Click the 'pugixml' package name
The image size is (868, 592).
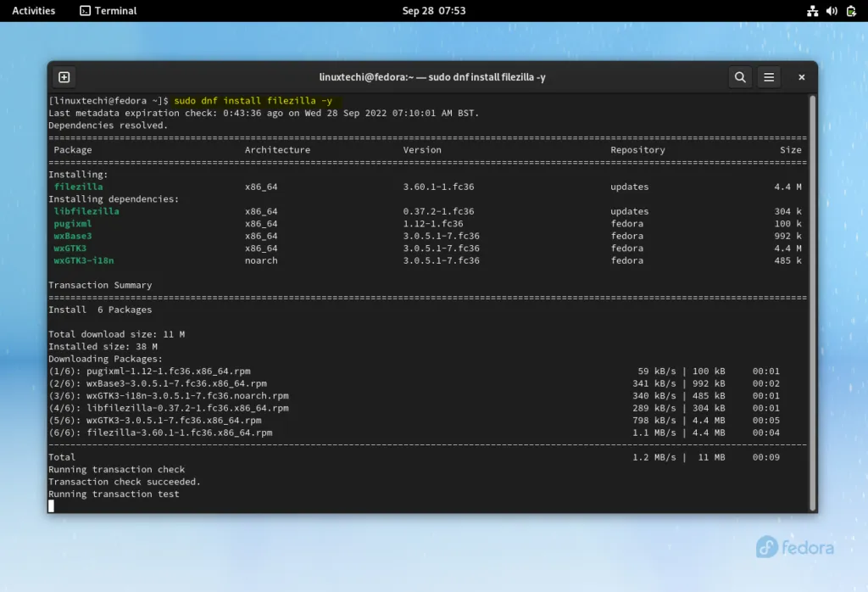coord(73,224)
